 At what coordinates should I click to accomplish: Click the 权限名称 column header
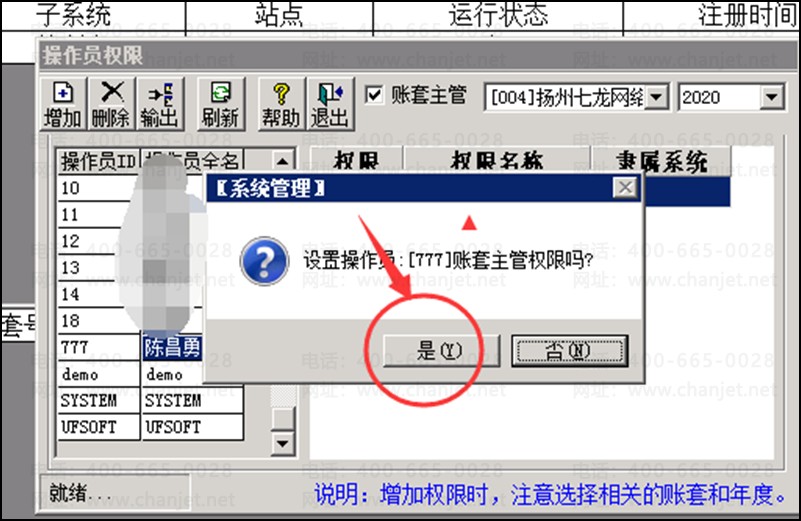(x=497, y=160)
